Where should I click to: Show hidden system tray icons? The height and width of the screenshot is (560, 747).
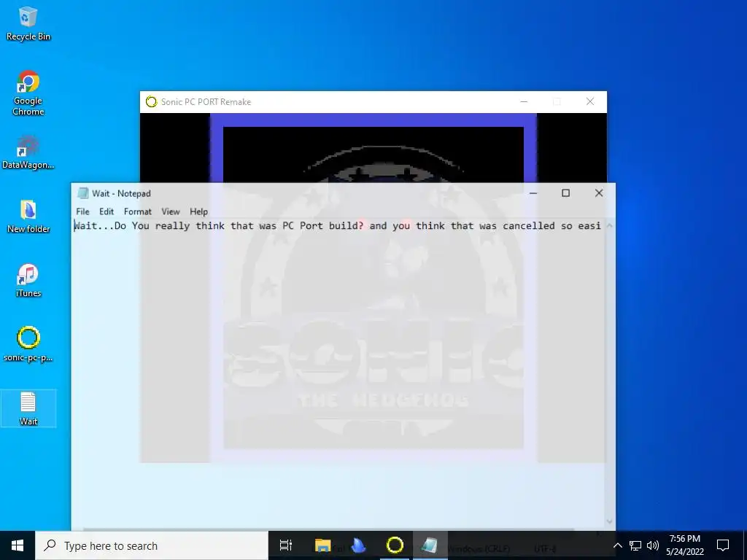[x=617, y=545]
